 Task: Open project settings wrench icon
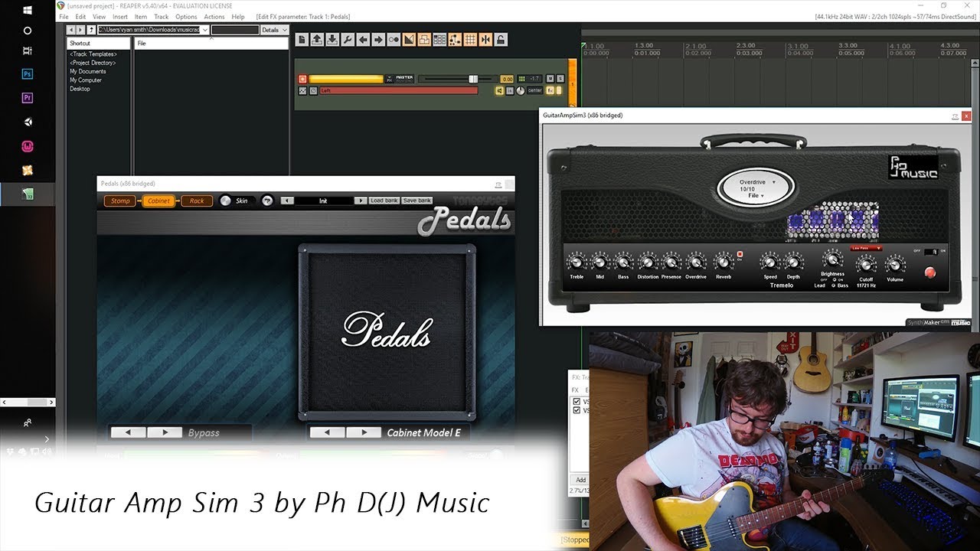click(348, 40)
